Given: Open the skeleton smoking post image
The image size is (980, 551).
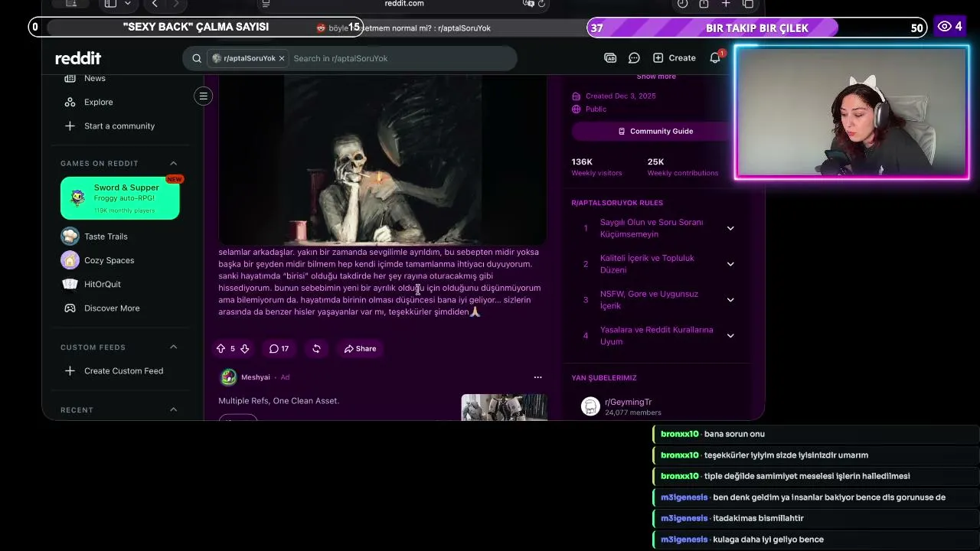Looking at the screenshot, I should (383, 160).
